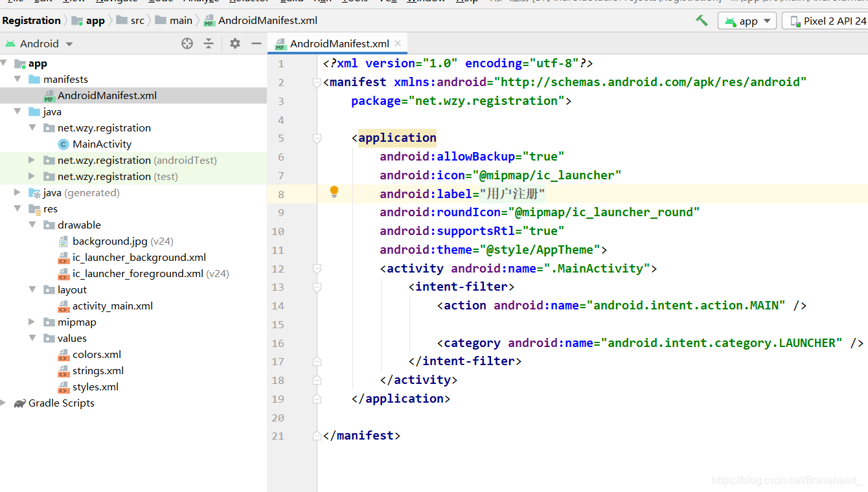Image resolution: width=868 pixels, height=492 pixels.
Task: Close the AndroidManifest.xml editor tab
Action: (x=398, y=43)
